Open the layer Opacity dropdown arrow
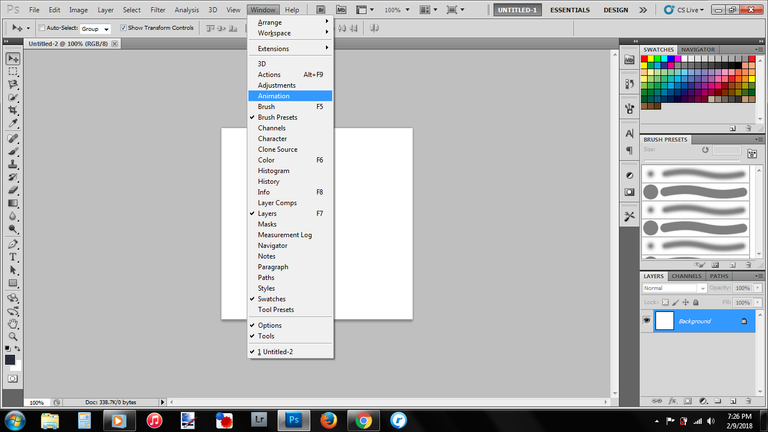 coord(758,288)
